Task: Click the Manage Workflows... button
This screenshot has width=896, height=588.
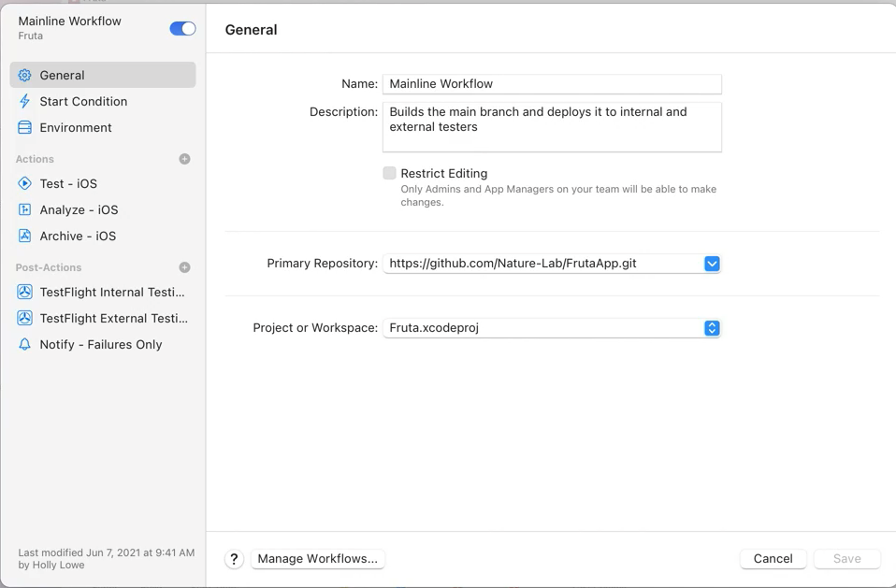Action: coord(318,558)
